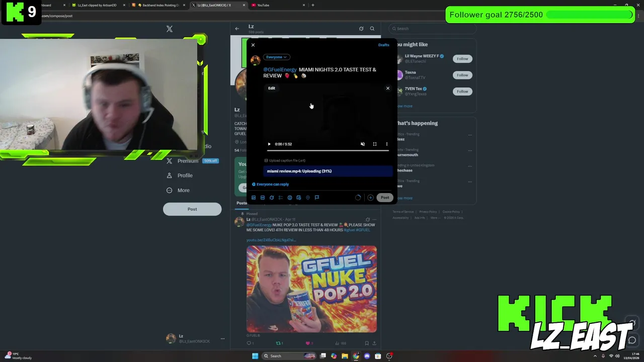The height and width of the screenshot is (362, 644).
Task: Open pinned post more options
Action: point(375,220)
